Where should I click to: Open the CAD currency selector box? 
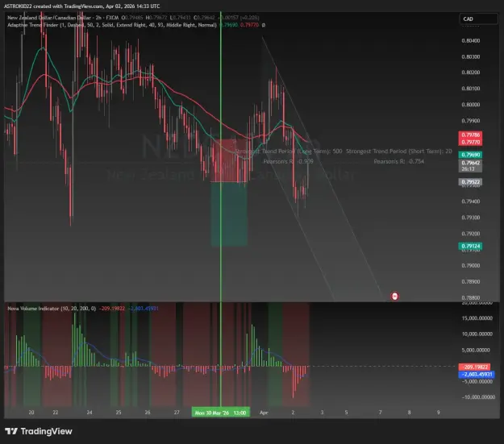(478, 19)
